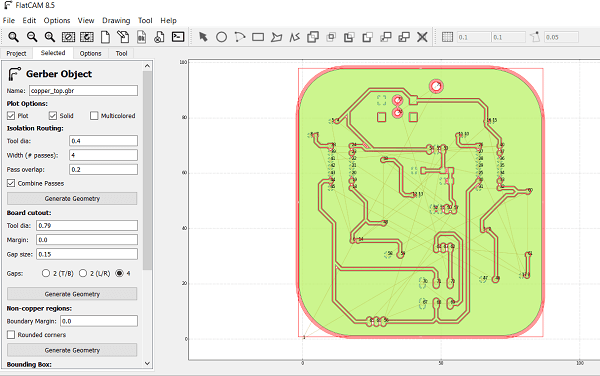
Task: Generate Geometry for Non-copper regions
Action: [72, 350]
